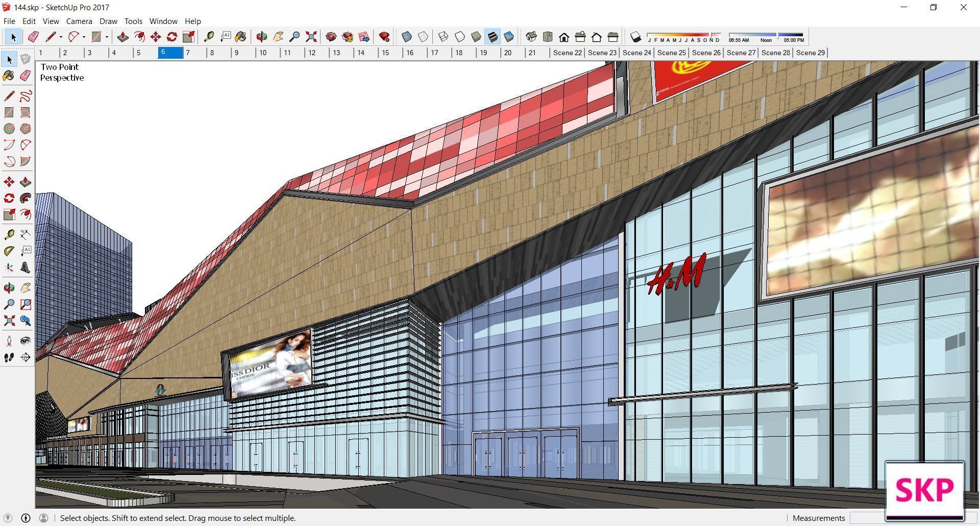Screen dimensions: 980x526
Task: Pick the Protractor tool
Action: tap(9, 251)
